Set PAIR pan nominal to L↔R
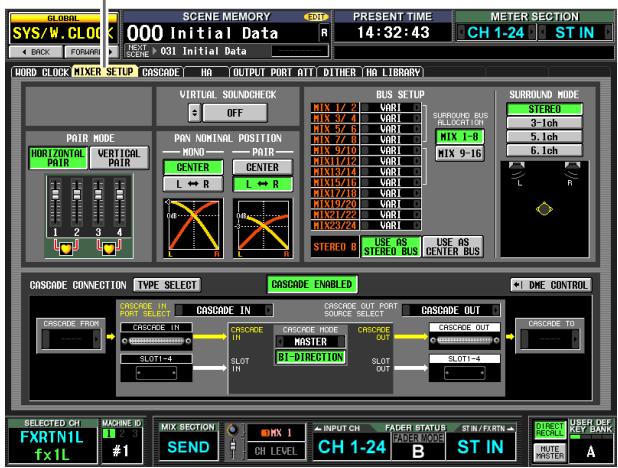 [x=262, y=184]
